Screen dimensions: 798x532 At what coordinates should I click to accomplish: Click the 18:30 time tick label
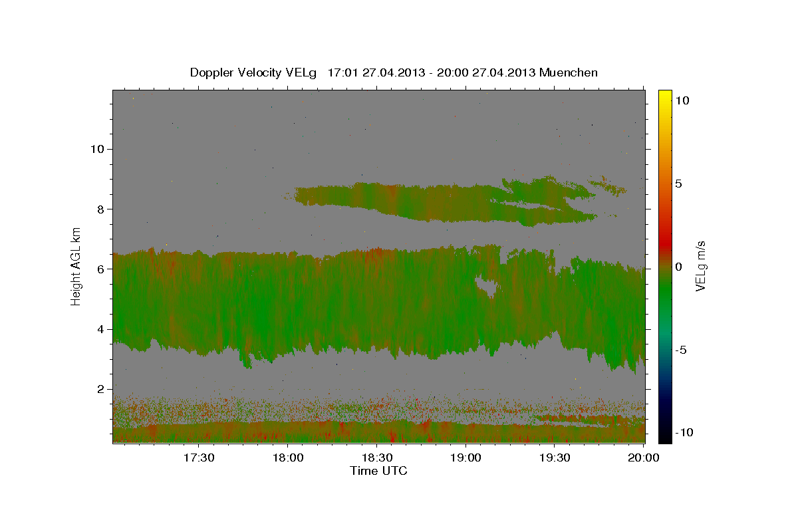tap(376, 458)
